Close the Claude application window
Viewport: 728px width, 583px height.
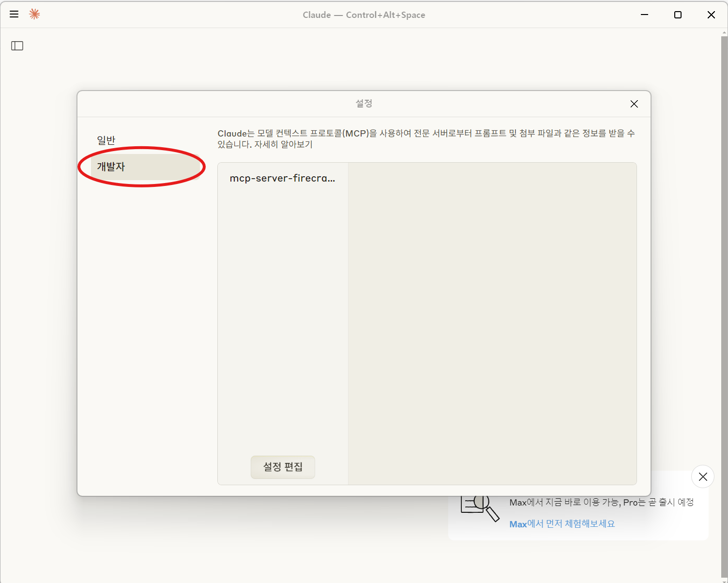click(711, 15)
